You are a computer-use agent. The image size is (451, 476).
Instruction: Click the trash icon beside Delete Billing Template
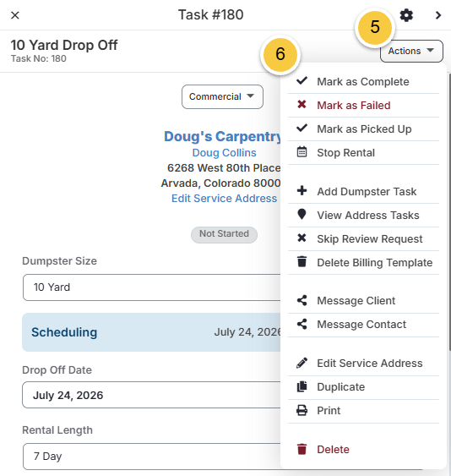(x=302, y=261)
